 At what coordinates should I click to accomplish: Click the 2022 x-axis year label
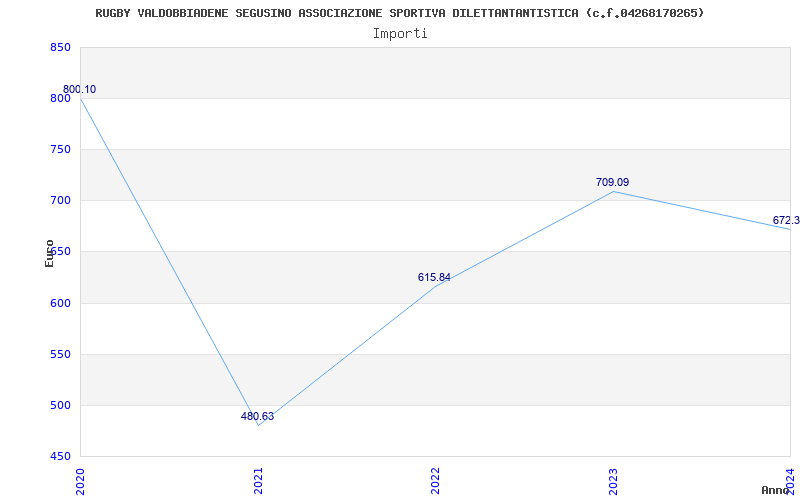coord(435,481)
